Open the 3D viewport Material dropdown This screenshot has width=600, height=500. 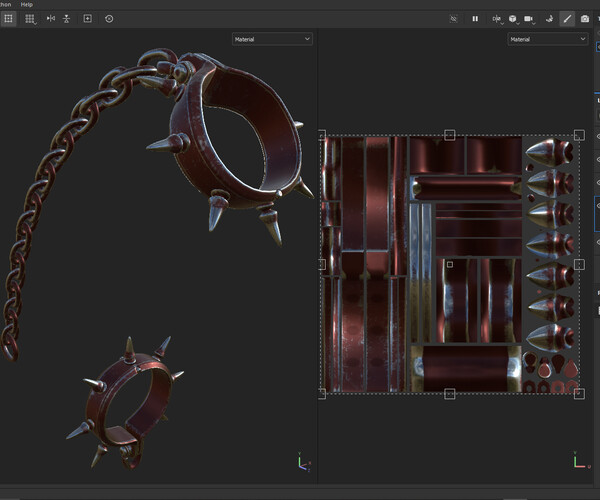(272, 39)
